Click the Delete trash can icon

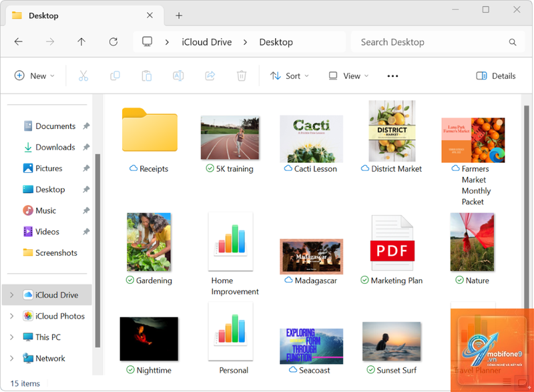(242, 75)
